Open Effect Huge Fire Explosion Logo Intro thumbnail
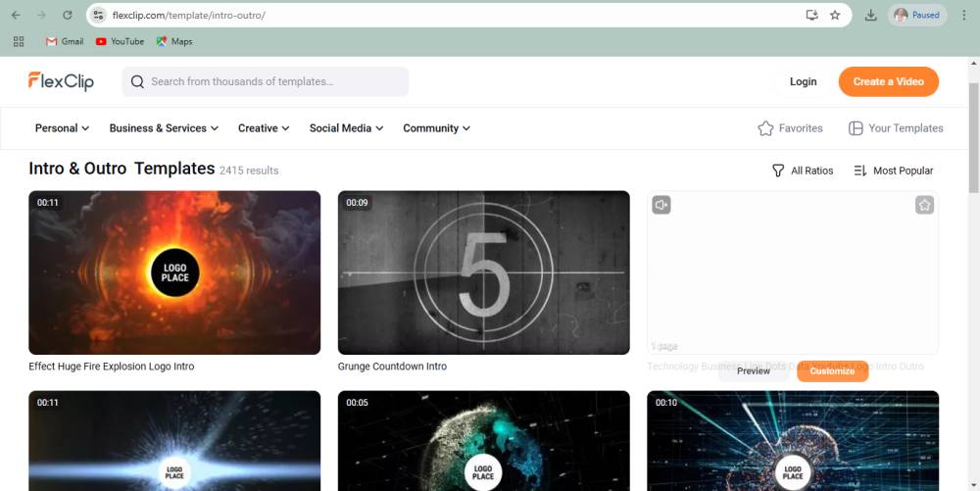The width and height of the screenshot is (980, 491). [x=174, y=272]
